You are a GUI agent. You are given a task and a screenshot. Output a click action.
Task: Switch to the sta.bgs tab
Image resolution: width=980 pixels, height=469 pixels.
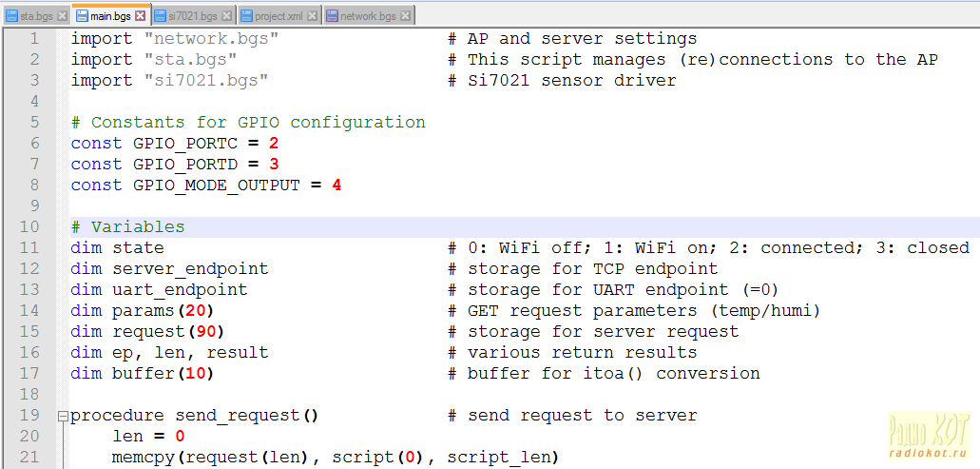tap(36, 16)
